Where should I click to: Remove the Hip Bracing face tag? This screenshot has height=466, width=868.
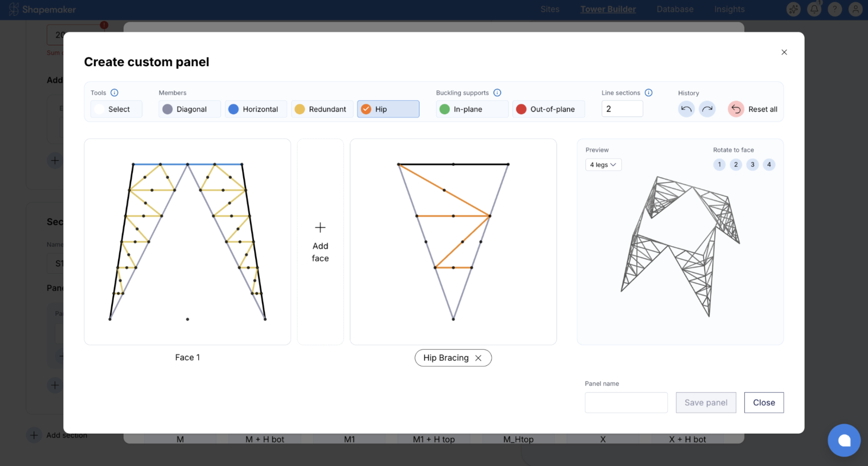[x=478, y=358]
